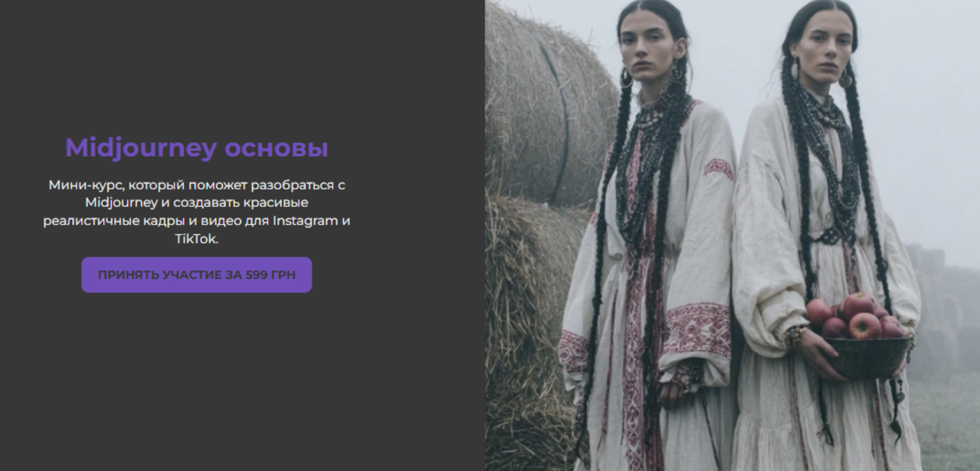This screenshot has height=471, width=980.
Task: Click the "Мини-курс" description paragraph
Action: 196,211
